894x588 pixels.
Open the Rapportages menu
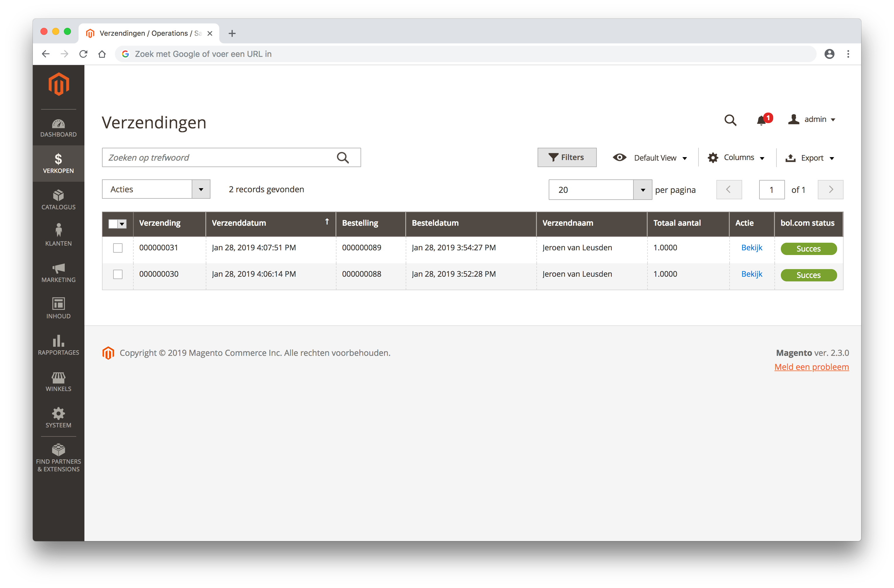coord(58,345)
